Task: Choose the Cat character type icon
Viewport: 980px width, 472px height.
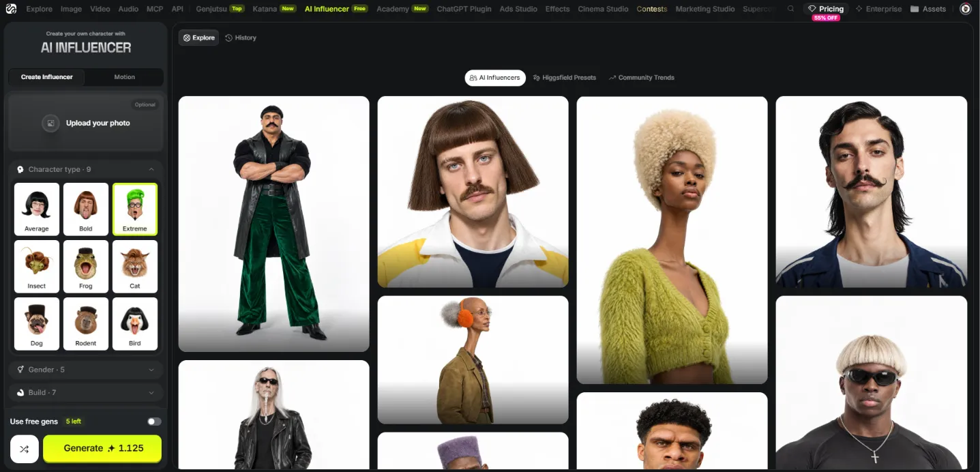Action: point(135,267)
